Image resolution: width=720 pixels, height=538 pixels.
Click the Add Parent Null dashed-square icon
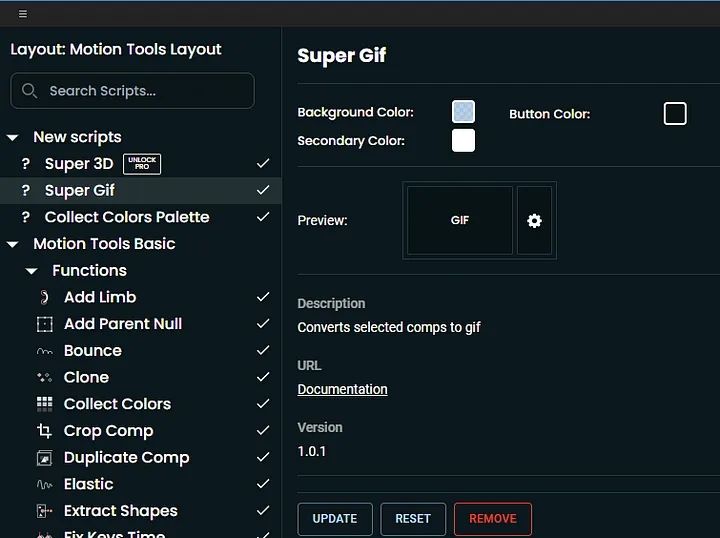[x=44, y=324]
